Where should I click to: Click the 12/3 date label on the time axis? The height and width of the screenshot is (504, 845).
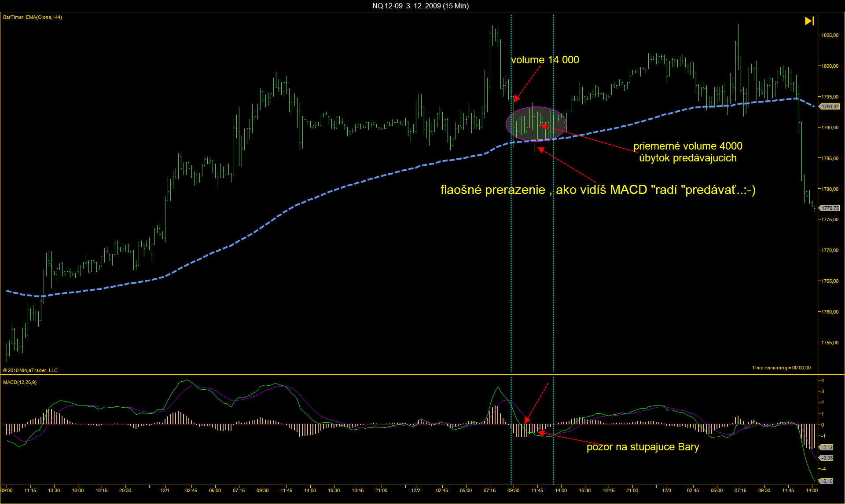pyautogui.click(x=667, y=490)
